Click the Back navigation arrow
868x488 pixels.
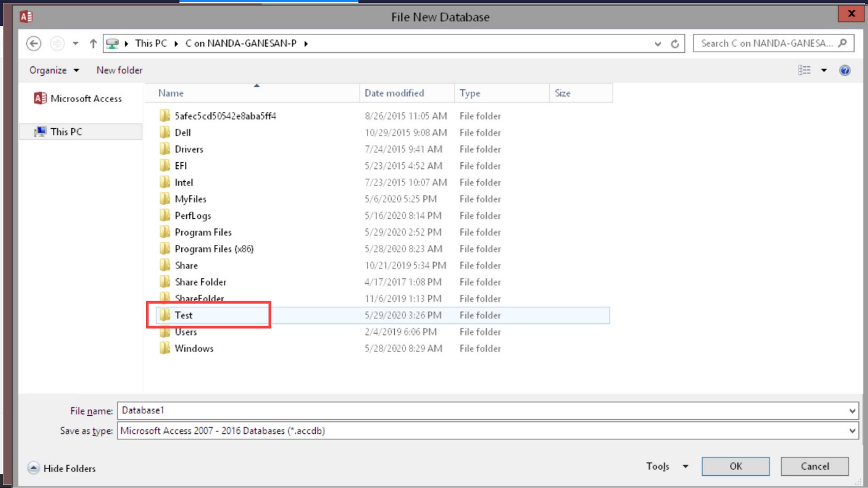coord(34,43)
